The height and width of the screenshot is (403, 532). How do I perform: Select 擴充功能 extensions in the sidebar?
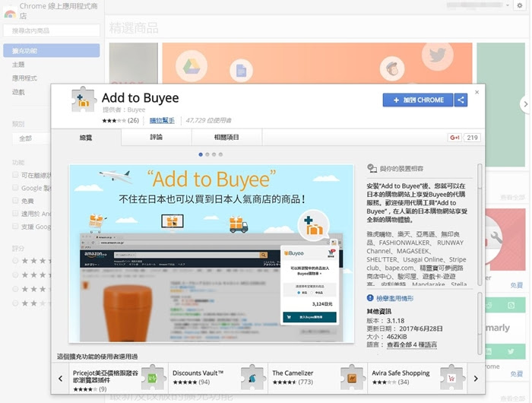pyautogui.click(x=52, y=51)
